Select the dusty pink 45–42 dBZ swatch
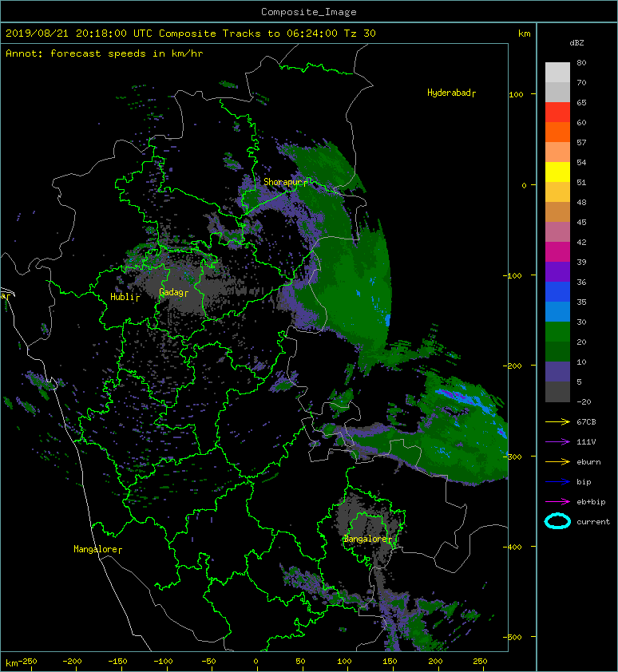This screenshot has height=672, width=618. click(557, 232)
